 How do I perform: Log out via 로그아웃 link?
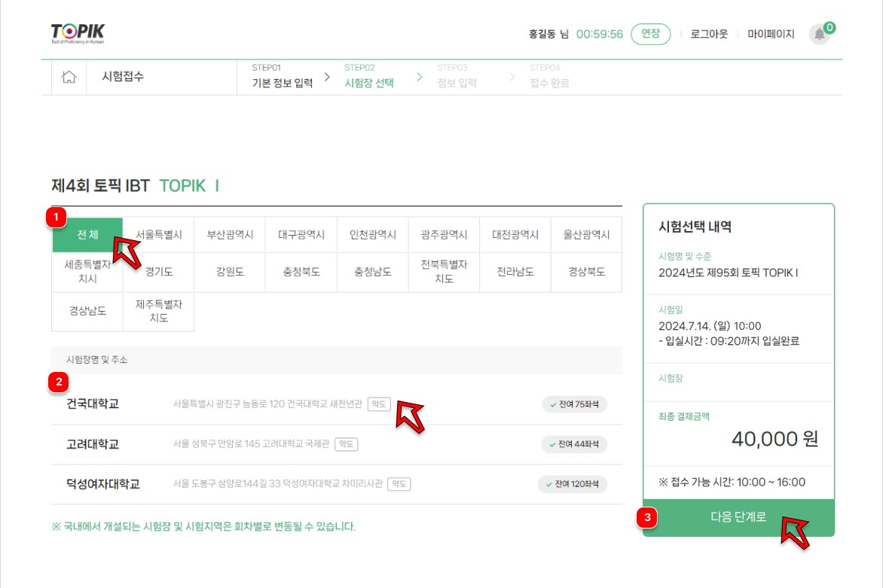pyautogui.click(x=709, y=35)
